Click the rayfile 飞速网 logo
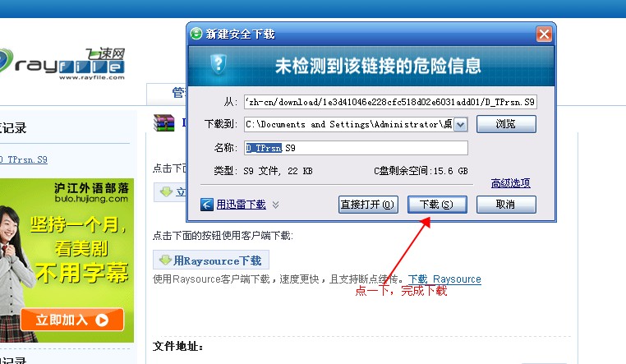 (x=62, y=64)
